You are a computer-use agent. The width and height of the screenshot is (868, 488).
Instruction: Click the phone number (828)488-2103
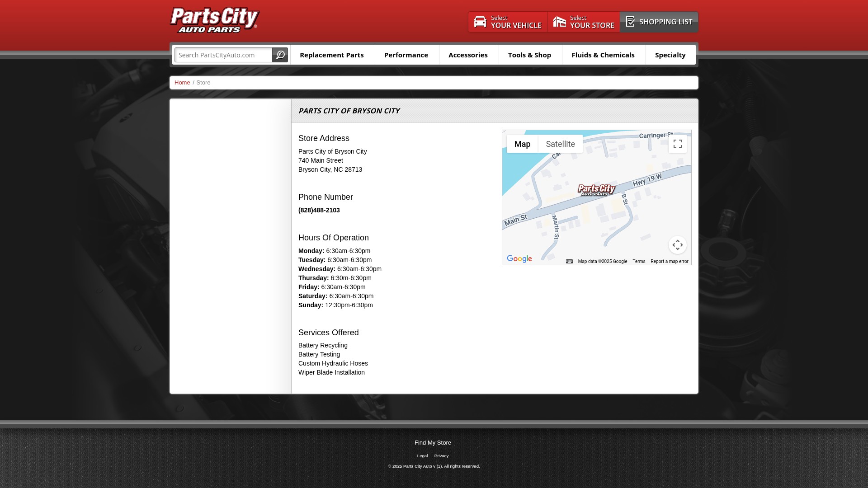319,210
